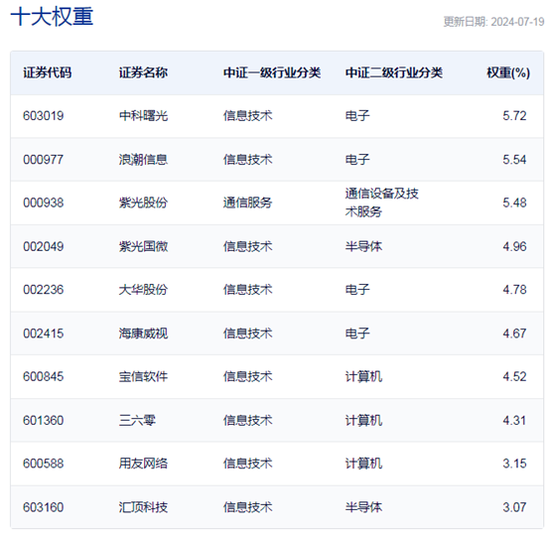
Task: Click the 证券名称 column header
Action: pos(143,73)
